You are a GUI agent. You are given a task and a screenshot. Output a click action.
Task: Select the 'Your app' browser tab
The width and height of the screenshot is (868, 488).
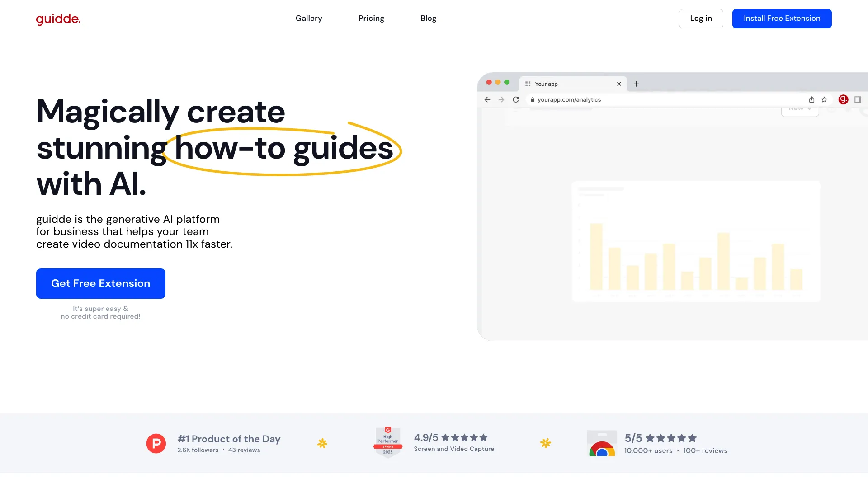pyautogui.click(x=573, y=84)
